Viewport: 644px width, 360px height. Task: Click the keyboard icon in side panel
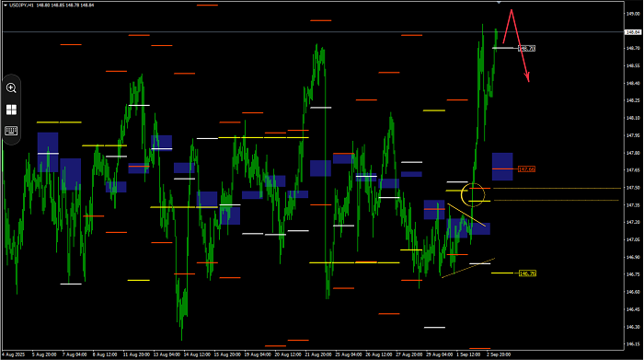click(11, 131)
